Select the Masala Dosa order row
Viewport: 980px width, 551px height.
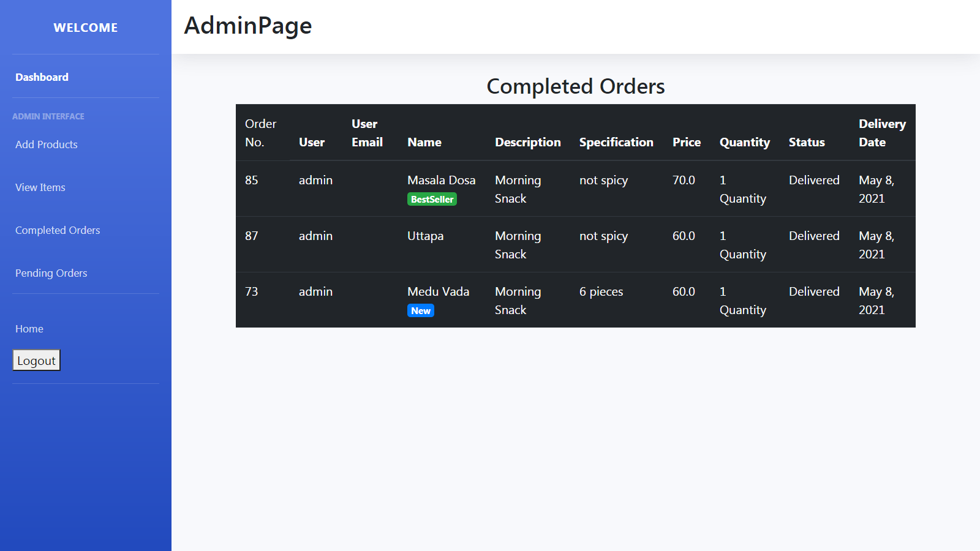click(x=576, y=189)
